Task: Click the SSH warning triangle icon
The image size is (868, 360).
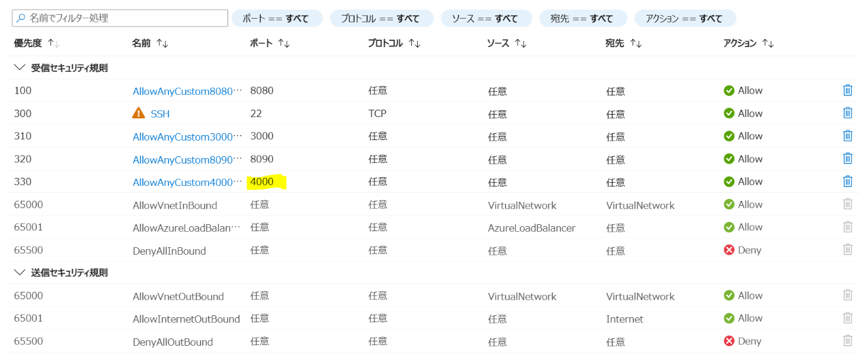Action: pyautogui.click(x=139, y=113)
